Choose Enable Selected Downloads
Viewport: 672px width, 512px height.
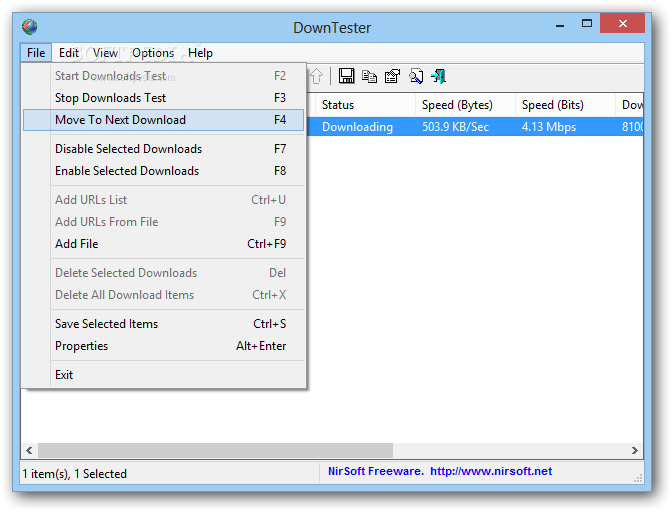point(164,171)
